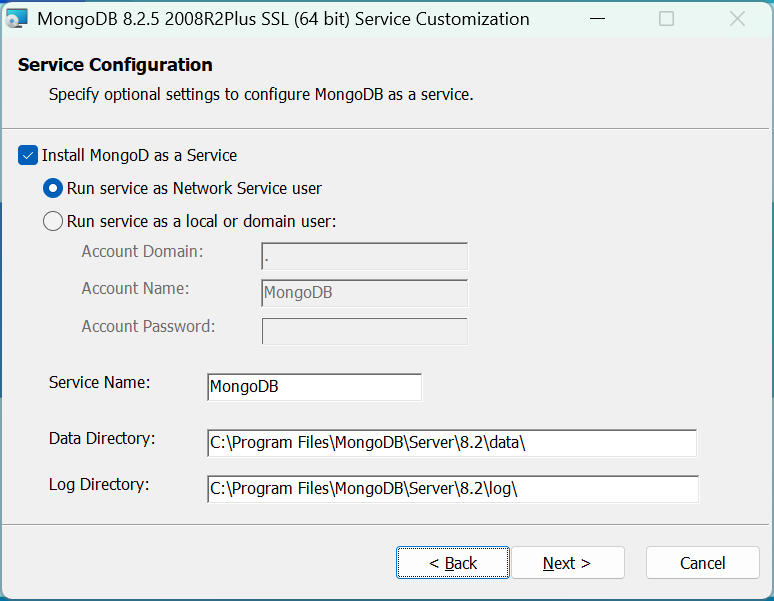The width and height of the screenshot is (774, 601).
Task: Uncheck Install MongoD as a Service
Action: click(27, 156)
